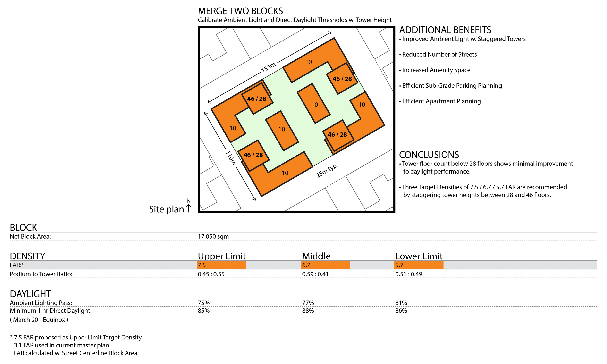Click the Site plan label

click(166, 209)
